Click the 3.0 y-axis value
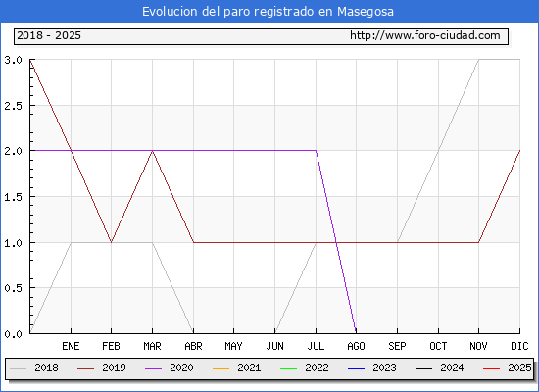Image resolution: width=539 pixels, height=392 pixels. click(x=13, y=60)
